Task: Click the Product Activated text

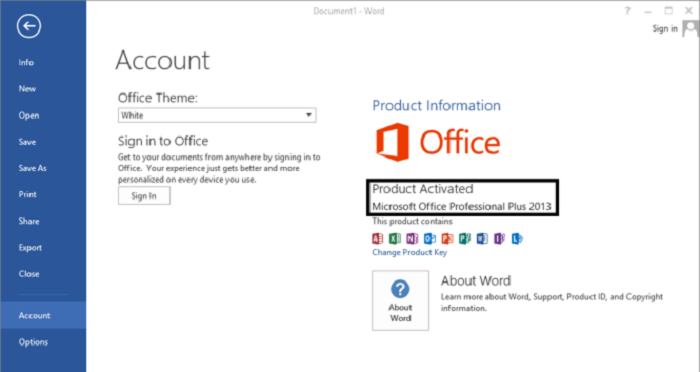Action: click(422, 189)
